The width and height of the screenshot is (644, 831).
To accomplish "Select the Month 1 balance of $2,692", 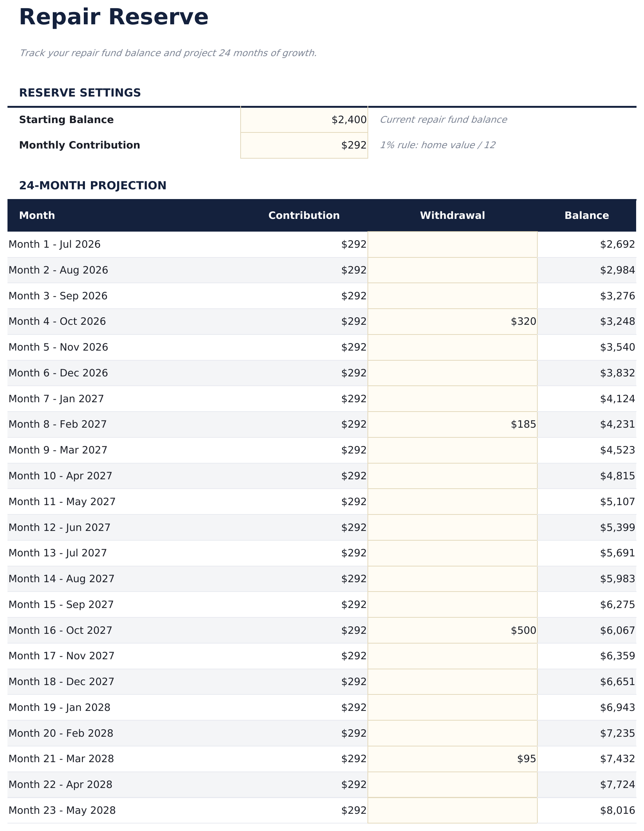I will coord(617,244).
